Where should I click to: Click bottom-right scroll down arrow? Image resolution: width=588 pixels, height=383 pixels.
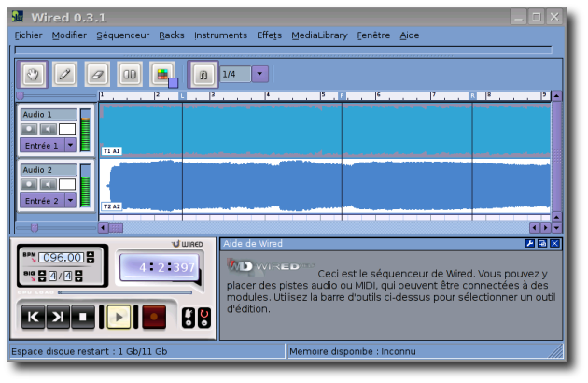556,228
